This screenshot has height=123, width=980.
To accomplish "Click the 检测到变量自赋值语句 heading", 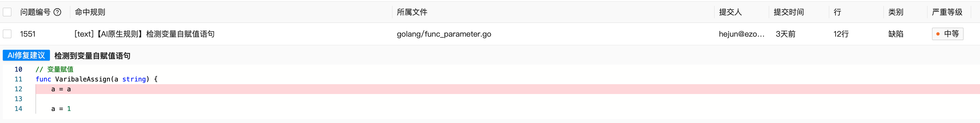I will 93,55.
